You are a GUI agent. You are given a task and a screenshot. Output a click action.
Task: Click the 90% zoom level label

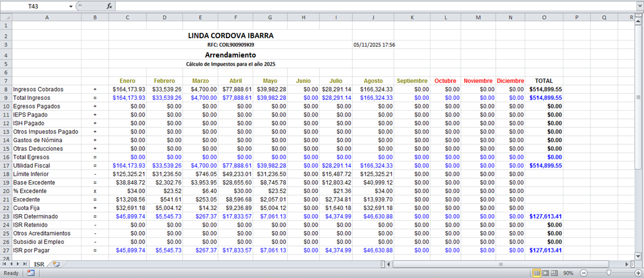pyautogui.click(x=569, y=273)
